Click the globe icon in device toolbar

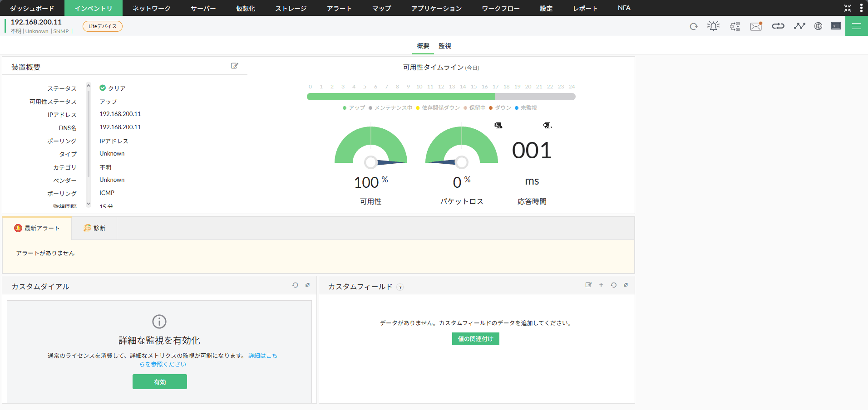818,26
